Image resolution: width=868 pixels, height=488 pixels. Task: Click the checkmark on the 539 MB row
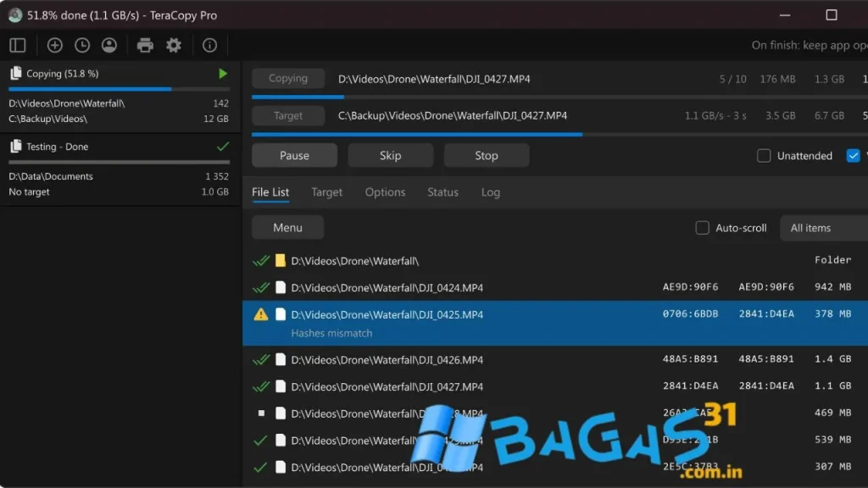[260, 441]
